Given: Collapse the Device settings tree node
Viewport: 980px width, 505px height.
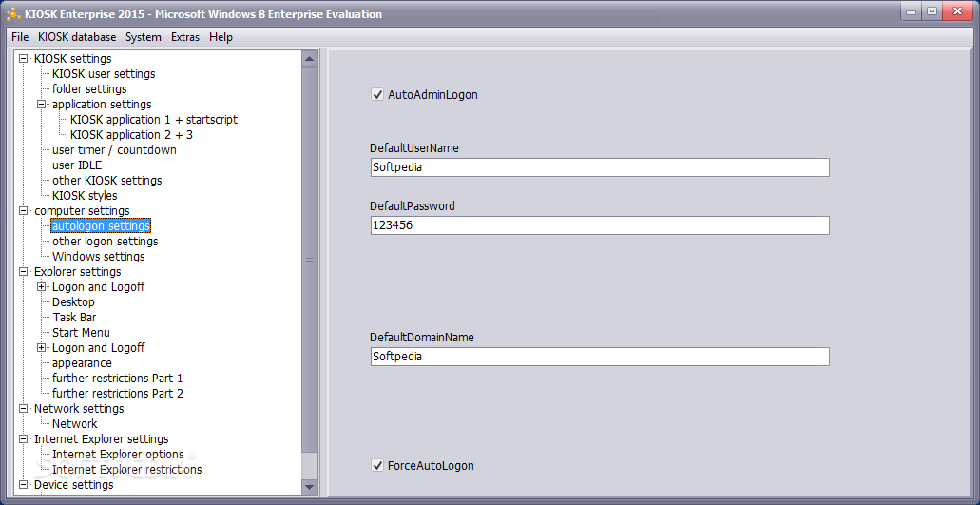Looking at the screenshot, I should (24, 484).
